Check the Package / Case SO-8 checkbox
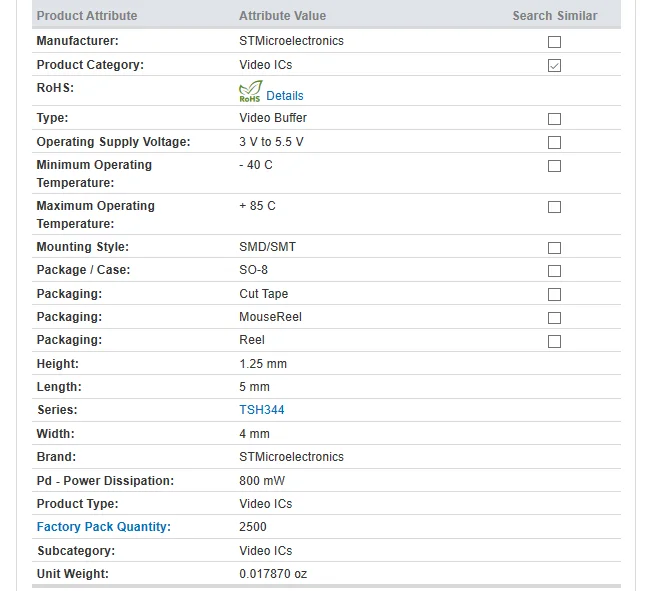Screen dimensions: 671x591 pyautogui.click(x=554, y=270)
